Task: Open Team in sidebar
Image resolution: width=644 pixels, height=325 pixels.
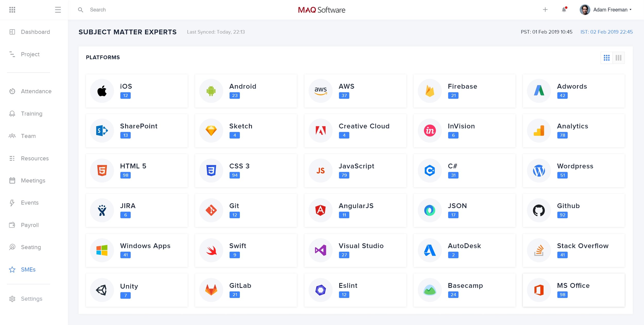Action: pyautogui.click(x=22, y=136)
